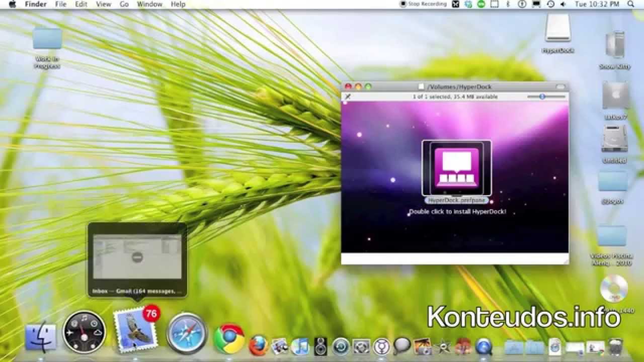This screenshot has width=644, height=362.
Task: Open the chat bubble app in Dock
Action: [x=402, y=345]
